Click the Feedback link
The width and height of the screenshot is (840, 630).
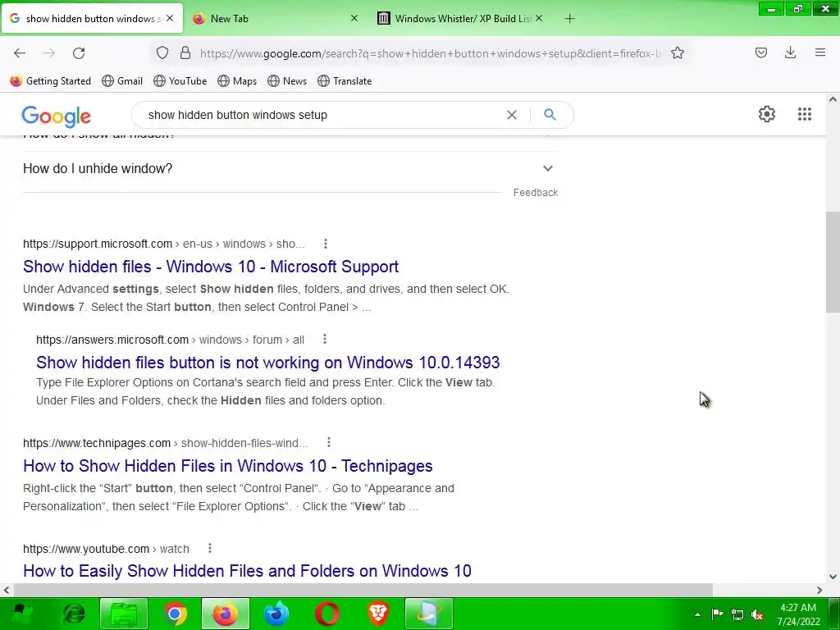(x=535, y=192)
